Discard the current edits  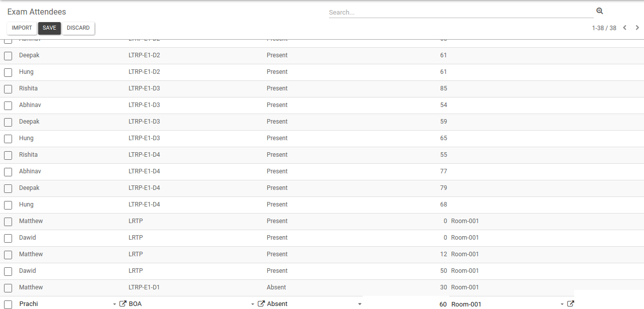[78, 28]
